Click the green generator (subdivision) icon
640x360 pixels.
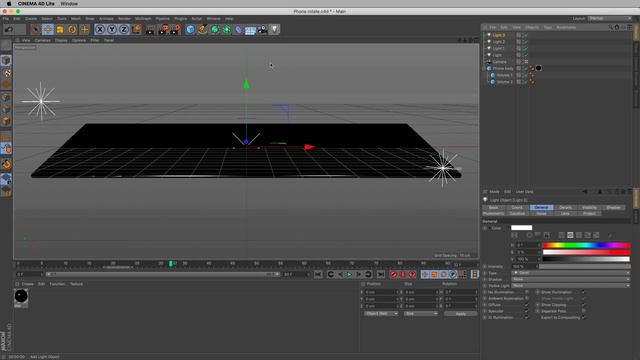215,29
